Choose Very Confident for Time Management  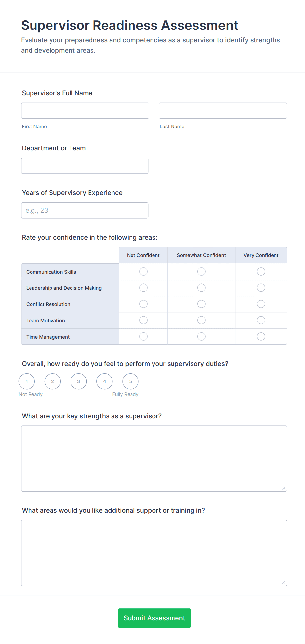261,337
